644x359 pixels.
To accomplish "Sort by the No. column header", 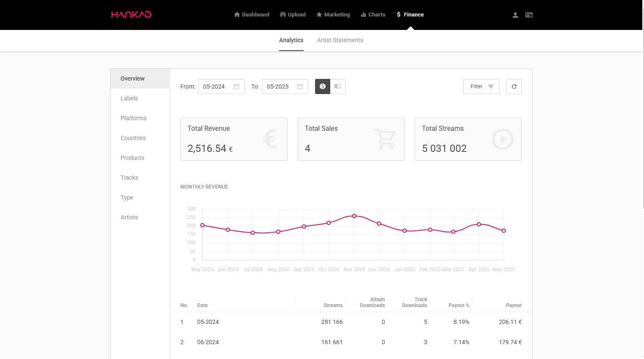I will pos(184,305).
